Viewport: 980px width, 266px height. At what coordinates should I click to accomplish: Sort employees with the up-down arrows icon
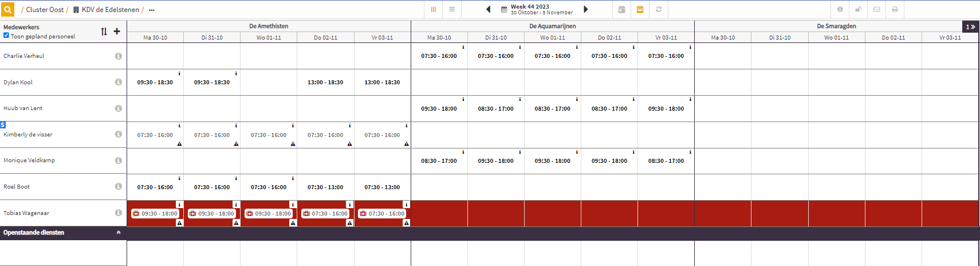coord(104,32)
